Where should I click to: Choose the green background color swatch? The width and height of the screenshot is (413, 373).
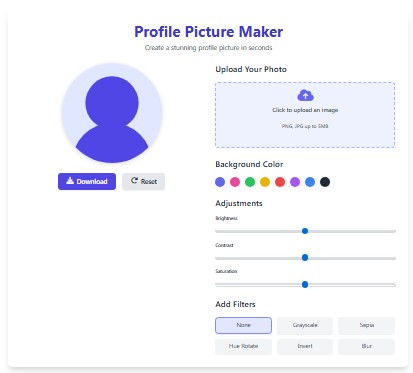click(x=250, y=182)
